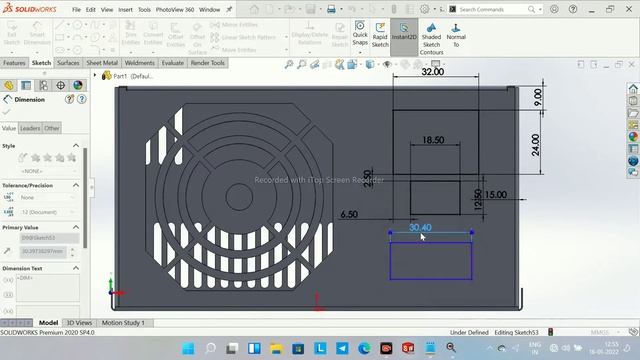Open the DimXpertManager crosshair tab
This screenshot has width=640, height=360.
coord(60,85)
